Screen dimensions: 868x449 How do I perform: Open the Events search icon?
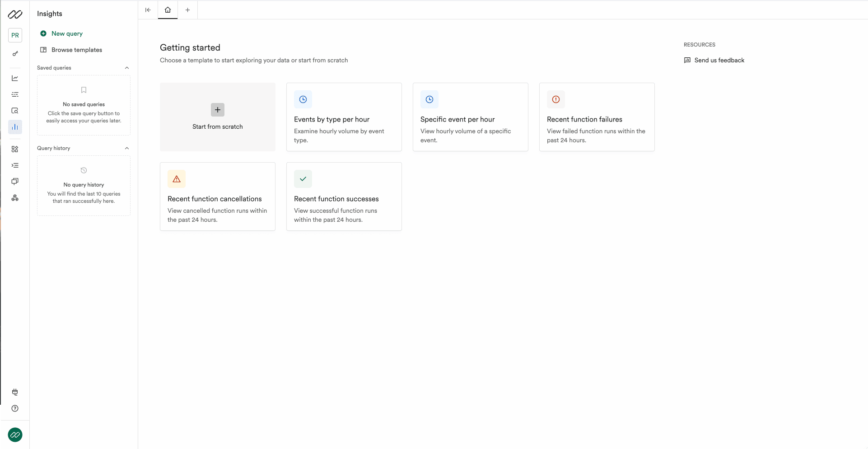click(15, 111)
